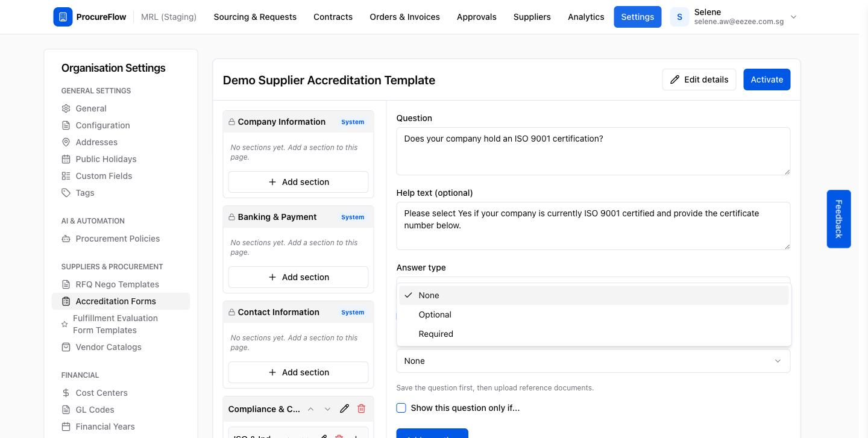The width and height of the screenshot is (868, 438).
Task: Choose the checked None option in list
Action: (x=594, y=295)
